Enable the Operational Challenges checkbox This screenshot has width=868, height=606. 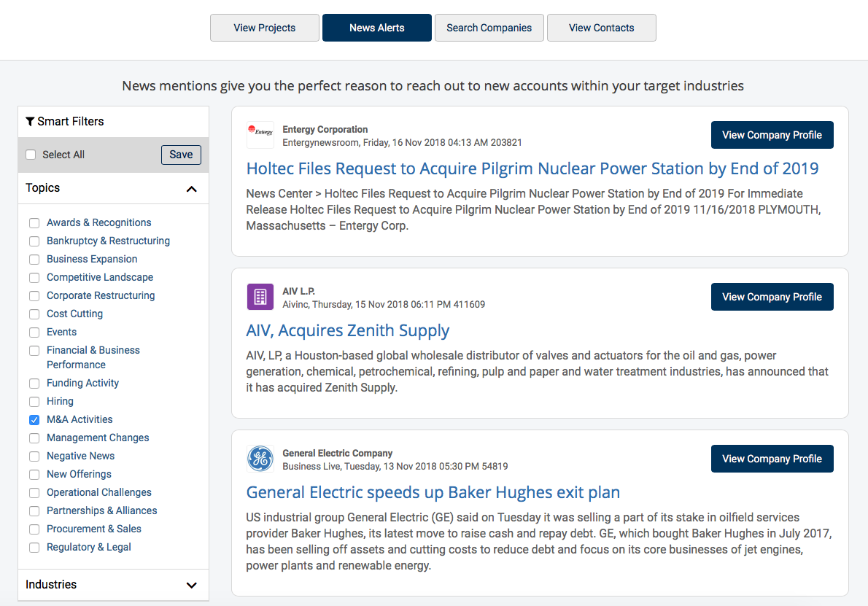(34, 493)
